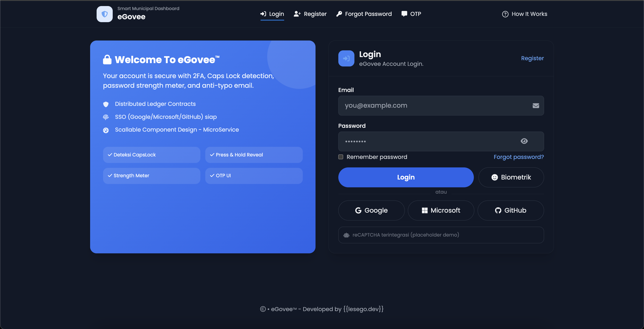This screenshot has height=329, width=644.
Task: Click the envelope icon in Email field
Action: [x=536, y=106]
